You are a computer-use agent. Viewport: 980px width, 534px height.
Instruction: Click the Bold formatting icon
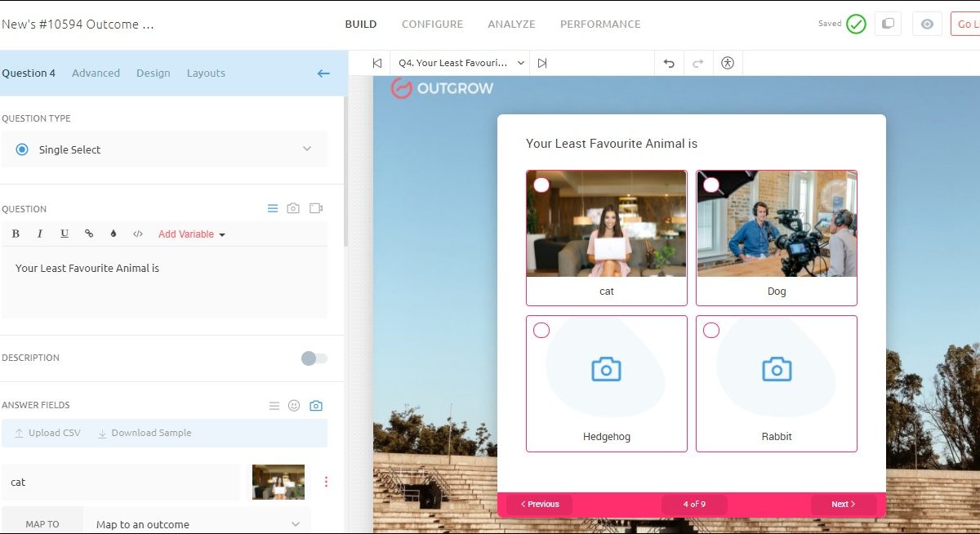(x=16, y=234)
